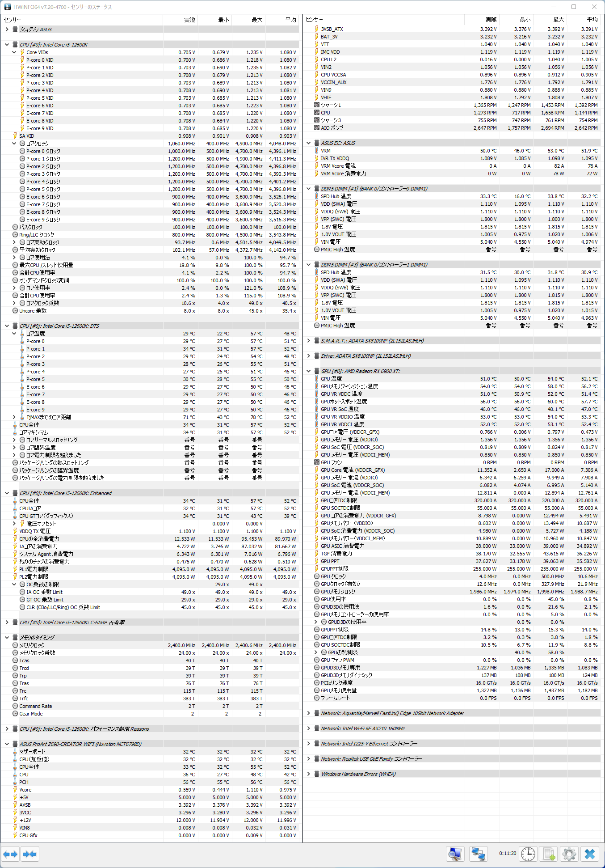This screenshot has width=605, height=868.
Task: Collapse the OC乗数の制限 subtree
Action: (14, 584)
